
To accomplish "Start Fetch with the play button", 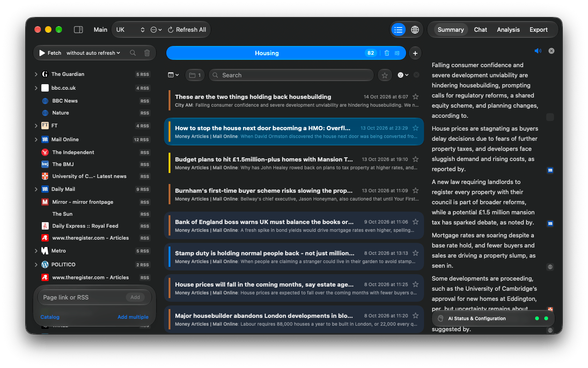I will pyautogui.click(x=50, y=53).
